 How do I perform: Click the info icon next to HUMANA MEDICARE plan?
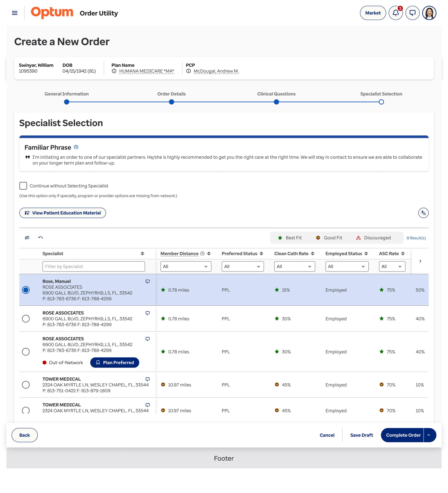tap(114, 71)
